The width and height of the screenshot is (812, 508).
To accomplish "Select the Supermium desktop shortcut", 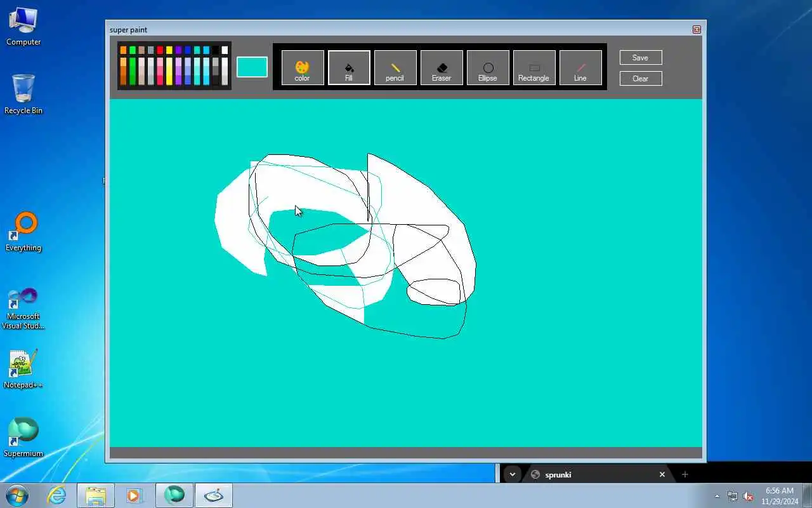I will click(23, 438).
